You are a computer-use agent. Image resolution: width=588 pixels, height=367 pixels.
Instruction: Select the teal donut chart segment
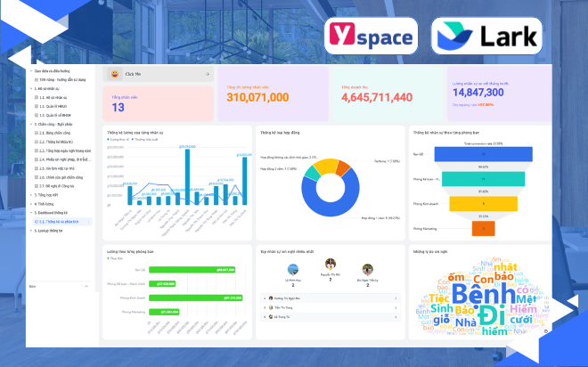312,173
